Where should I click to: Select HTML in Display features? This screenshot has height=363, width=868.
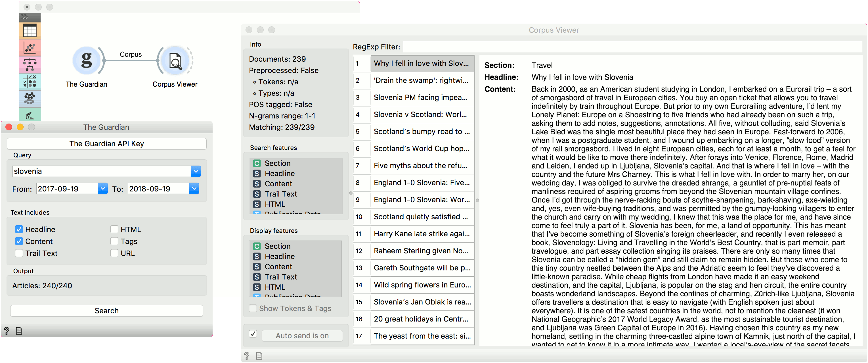(x=295, y=287)
